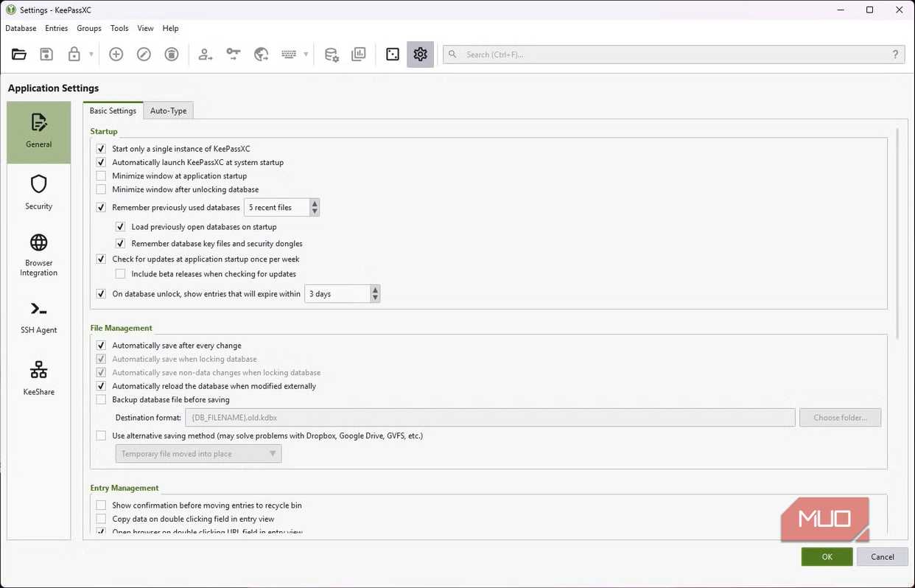The image size is (915, 588).
Task: Open the Groups menu
Action: 89,28
